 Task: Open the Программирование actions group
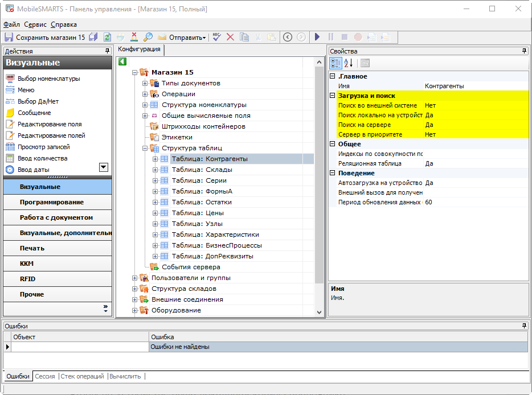tap(58, 202)
